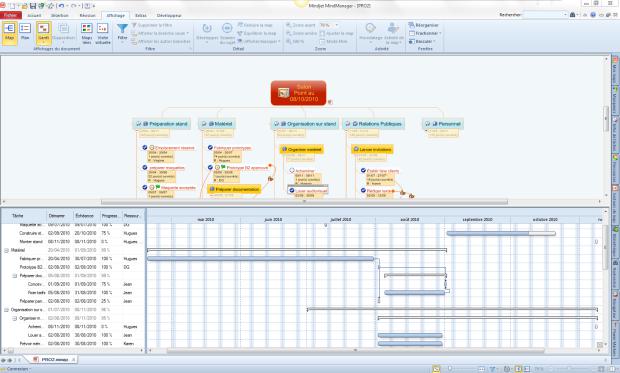Toggle task checkbox on Préparation stand topic

coord(139,124)
